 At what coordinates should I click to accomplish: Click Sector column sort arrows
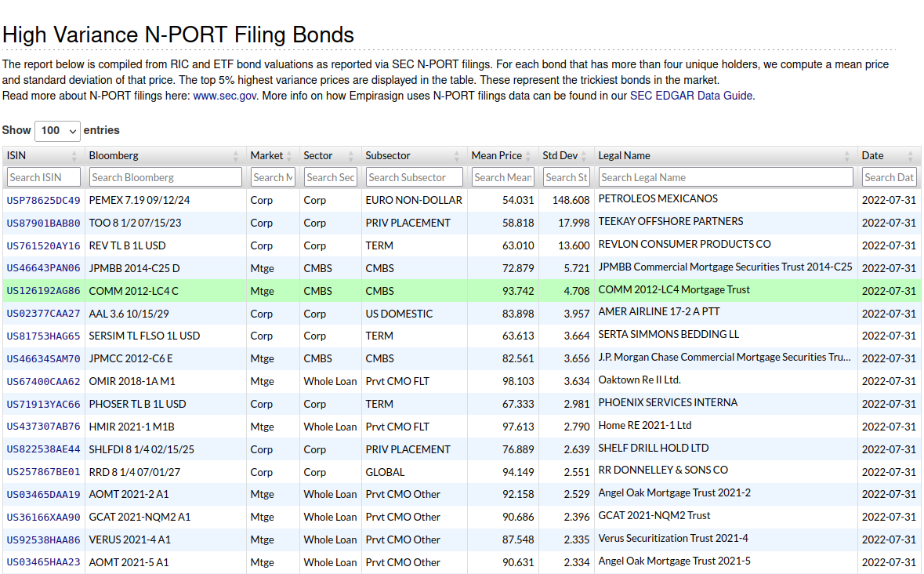coord(351,156)
